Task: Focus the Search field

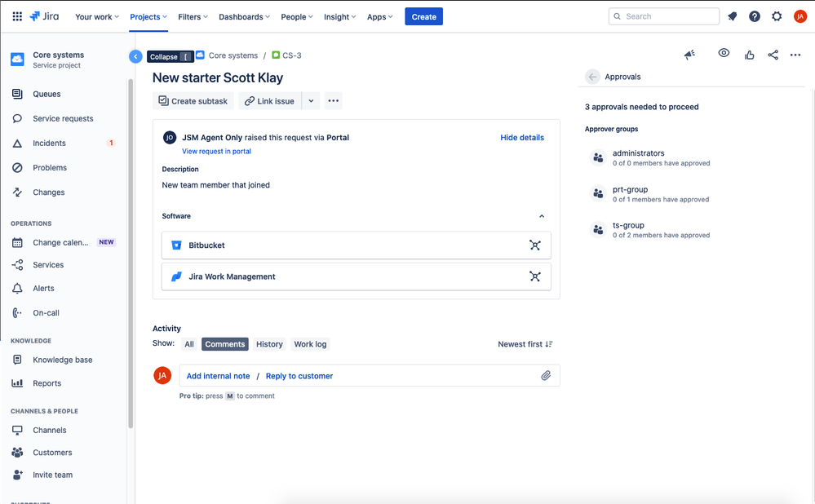Action: point(664,16)
